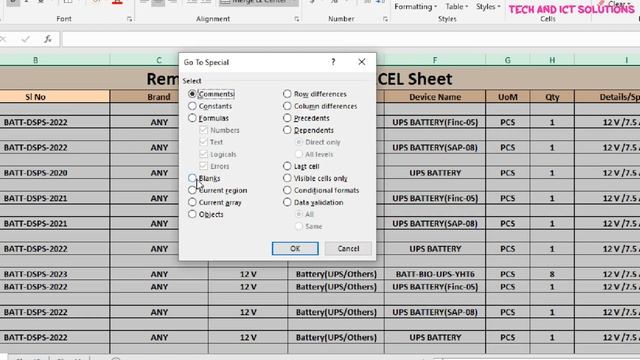Click into the formula bar field

(x=351, y=39)
